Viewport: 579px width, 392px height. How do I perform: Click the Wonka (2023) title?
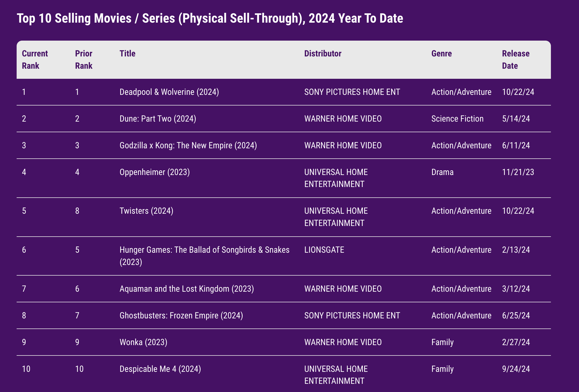[x=143, y=342]
